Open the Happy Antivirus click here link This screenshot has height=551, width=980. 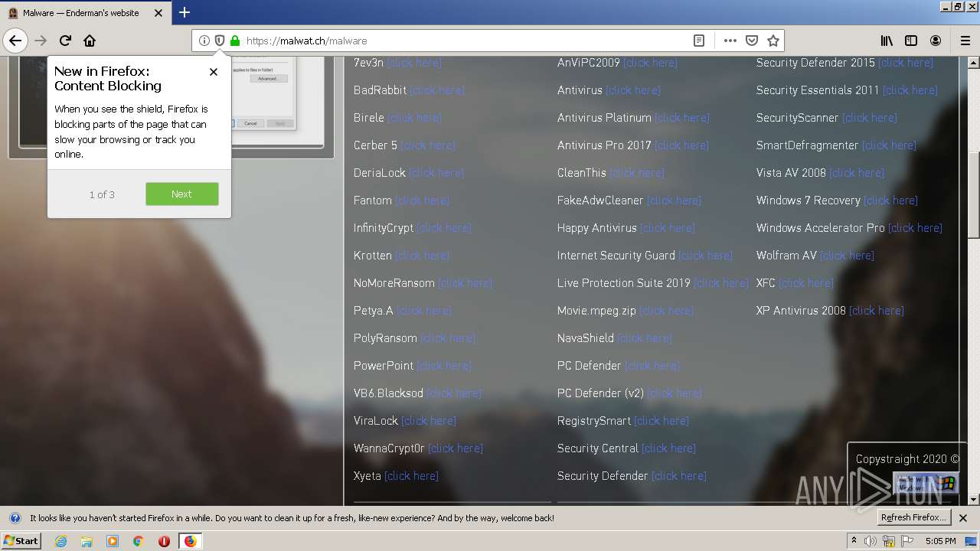tap(668, 228)
